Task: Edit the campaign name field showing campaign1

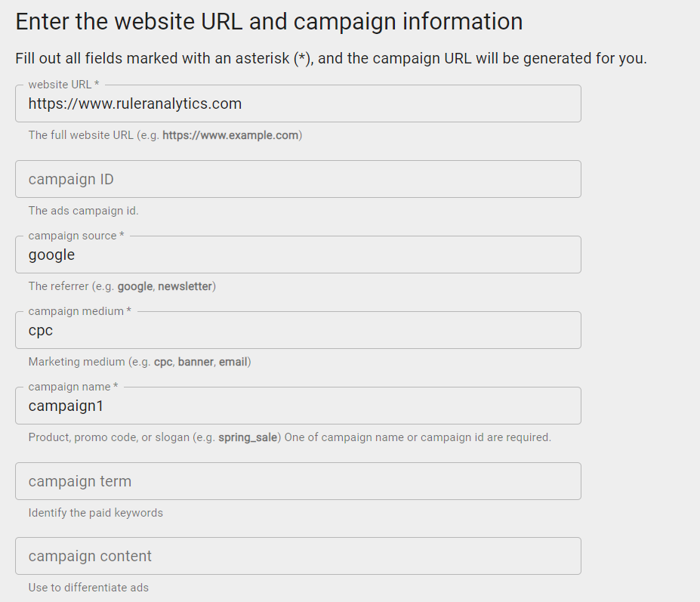Action: coord(298,406)
